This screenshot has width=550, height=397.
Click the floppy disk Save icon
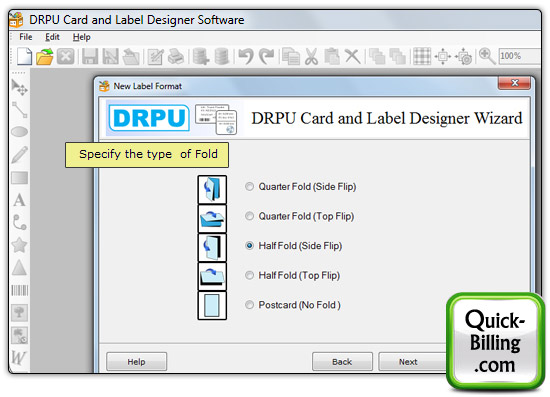point(90,56)
